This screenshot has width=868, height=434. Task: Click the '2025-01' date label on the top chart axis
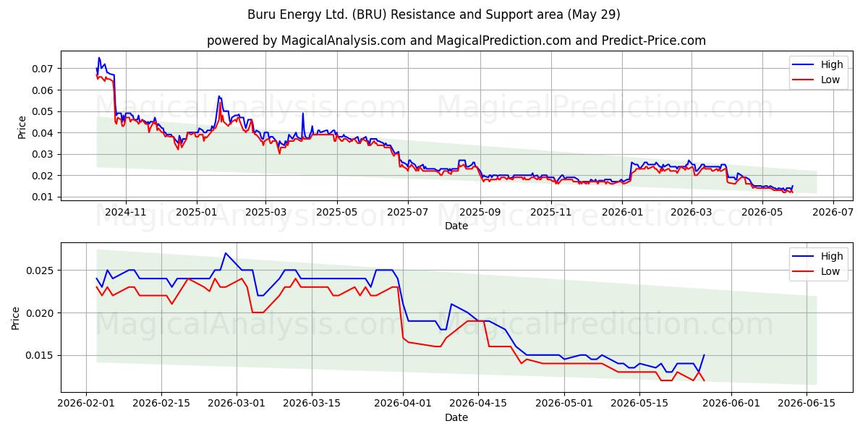197,212
